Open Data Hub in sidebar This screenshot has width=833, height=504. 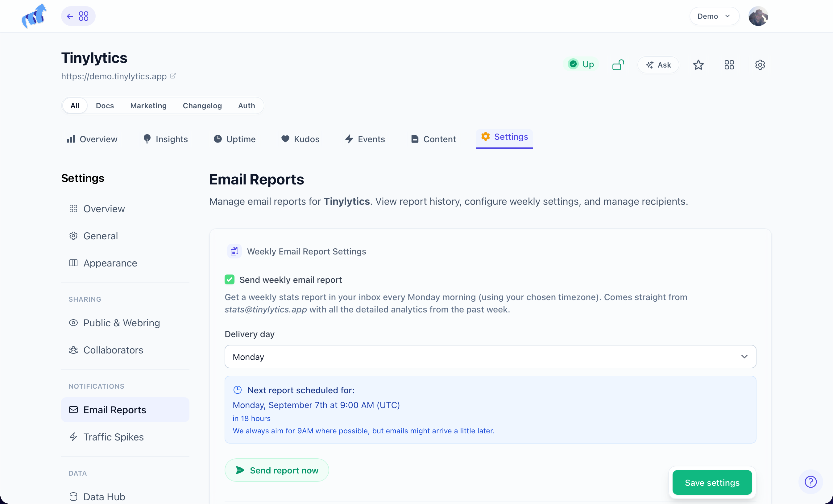125,497
